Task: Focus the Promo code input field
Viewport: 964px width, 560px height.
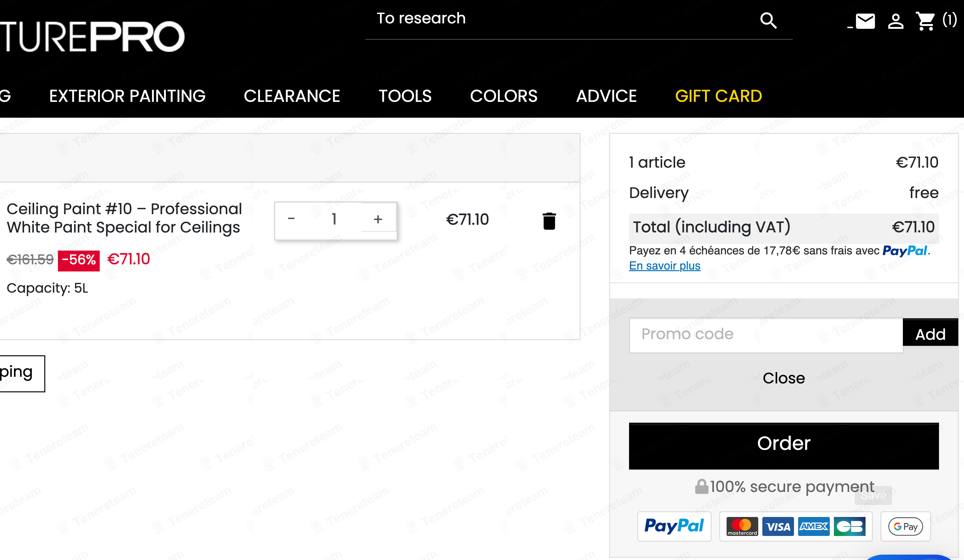Action: (x=766, y=335)
